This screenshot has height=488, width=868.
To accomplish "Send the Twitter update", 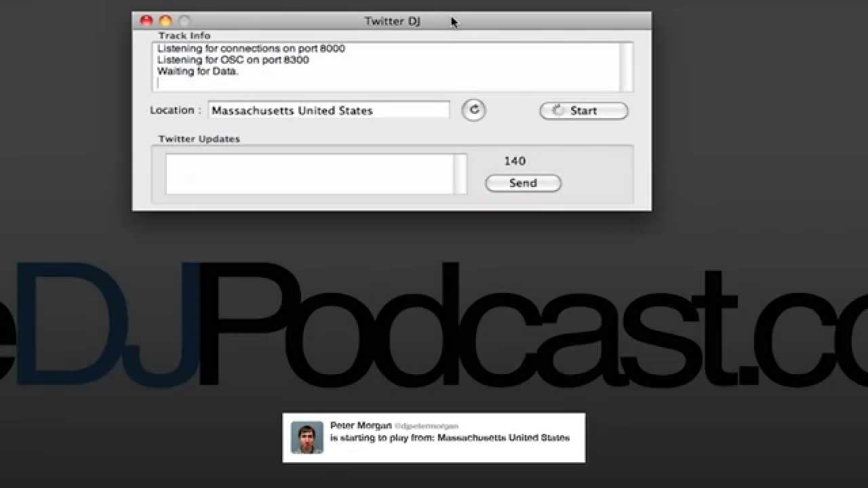I will point(523,183).
